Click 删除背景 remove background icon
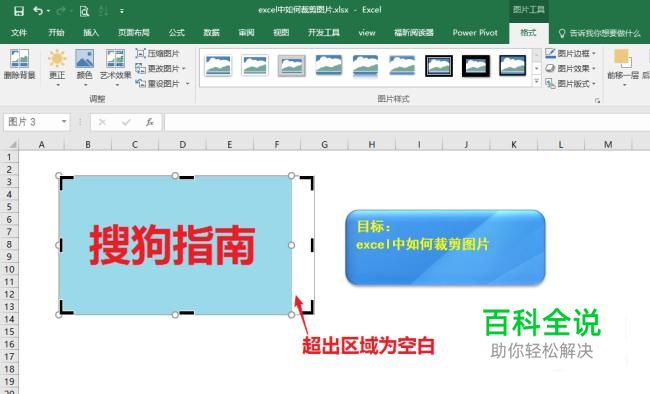This screenshot has height=394, width=650. pyautogui.click(x=19, y=64)
